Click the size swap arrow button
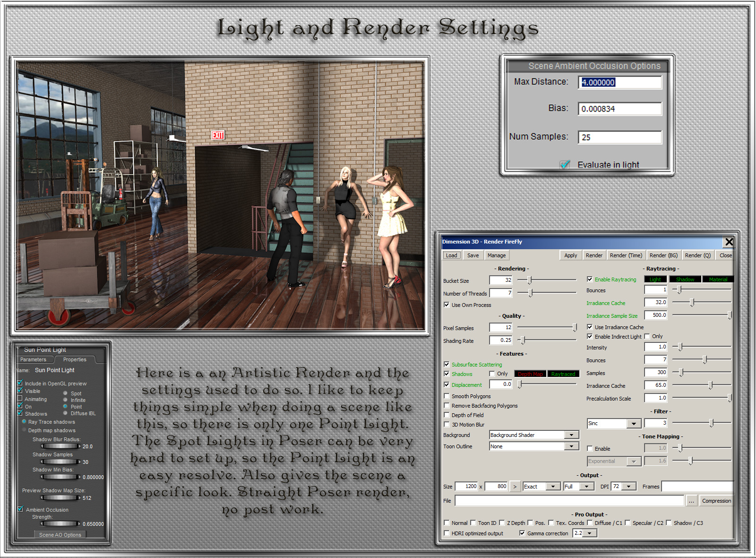Image resolution: width=756 pixels, height=558 pixels. pos(515,487)
